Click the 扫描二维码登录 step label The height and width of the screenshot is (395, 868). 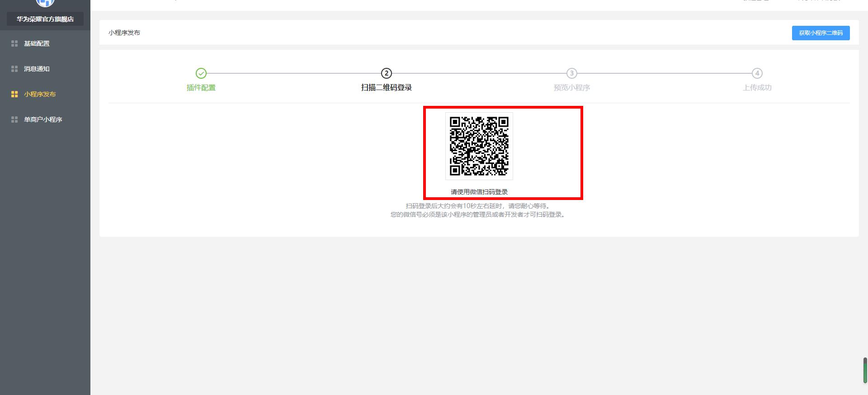[x=387, y=88]
